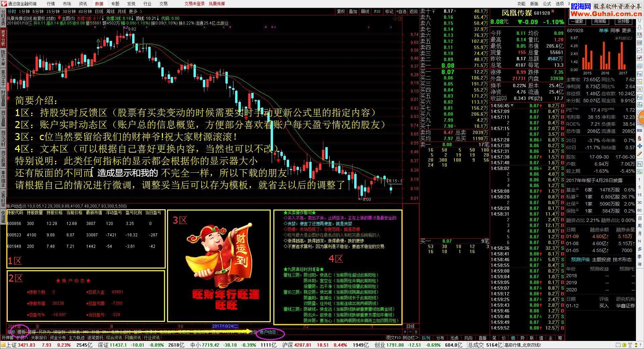The height and width of the screenshot is (349, 644).
Task: Select the 细 tick detail tab
Action: pyautogui.click(x=513, y=338)
